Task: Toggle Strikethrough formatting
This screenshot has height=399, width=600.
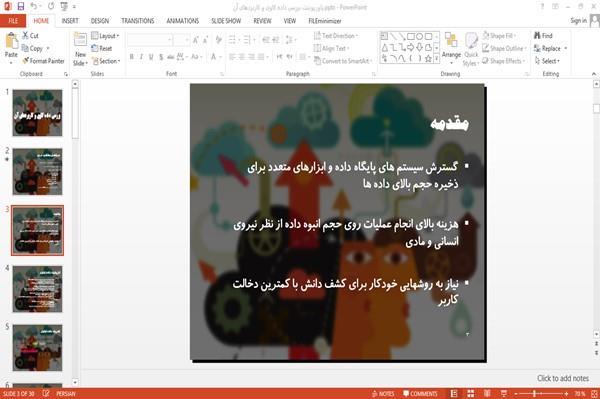Action: (x=171, y=57)
